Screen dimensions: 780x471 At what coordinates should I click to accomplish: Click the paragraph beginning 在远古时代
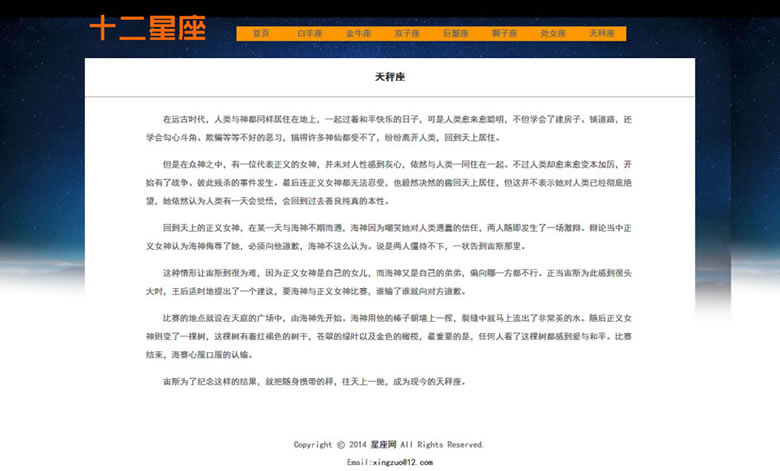point(390,128)
